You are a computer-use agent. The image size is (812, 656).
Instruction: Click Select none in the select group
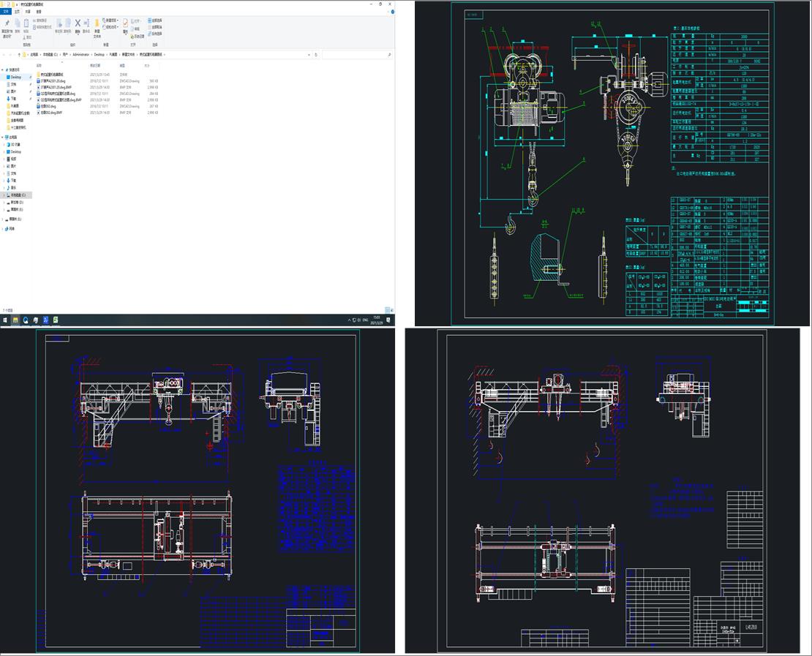tap(155, 27)
